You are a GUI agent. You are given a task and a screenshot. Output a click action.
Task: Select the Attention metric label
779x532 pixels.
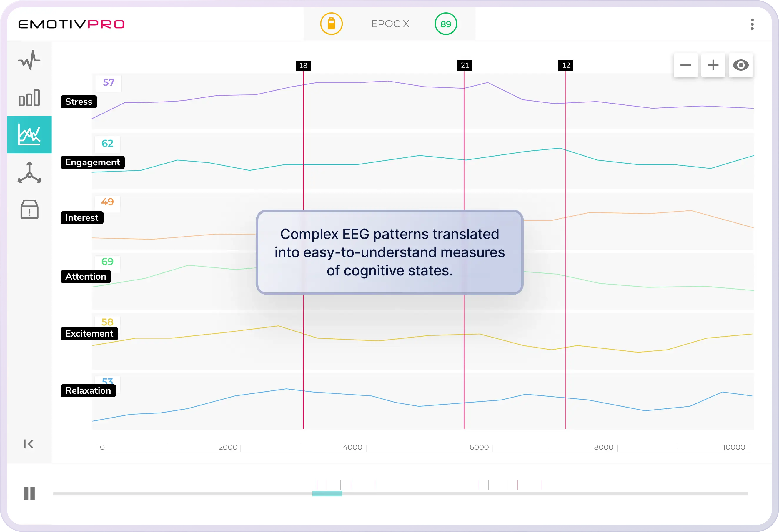pos(86,276)
